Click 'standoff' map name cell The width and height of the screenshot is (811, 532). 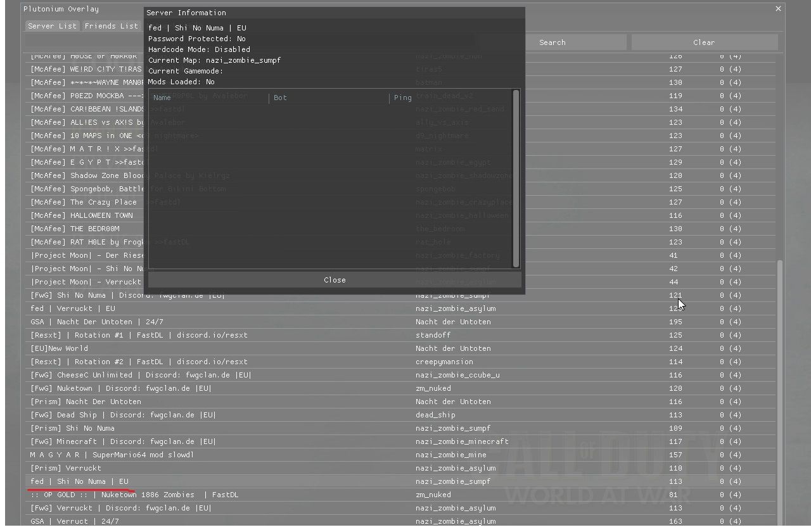pyautogui.click(x=433, y=335)
